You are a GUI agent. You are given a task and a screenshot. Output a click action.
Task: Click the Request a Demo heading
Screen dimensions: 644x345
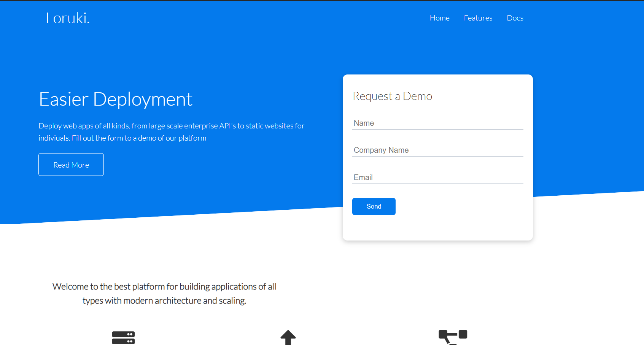pos(392,96)
